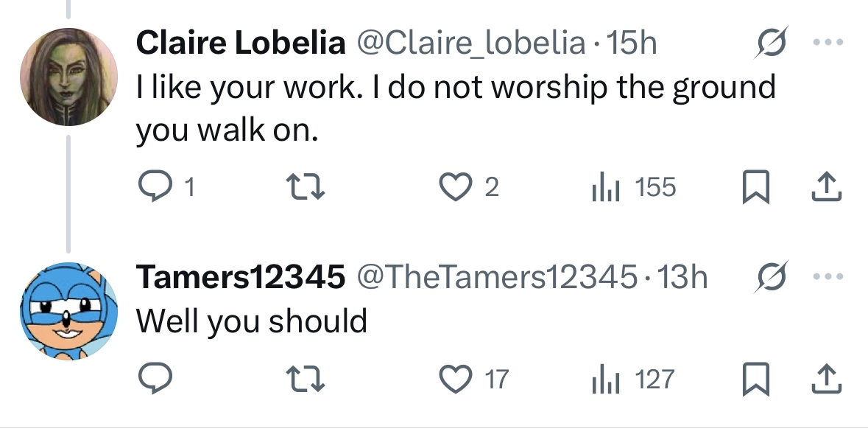This screenshot has width=868, height=437.
Task: Open Claire Lobelia's profile picture
Action: (x=68, y=77)
